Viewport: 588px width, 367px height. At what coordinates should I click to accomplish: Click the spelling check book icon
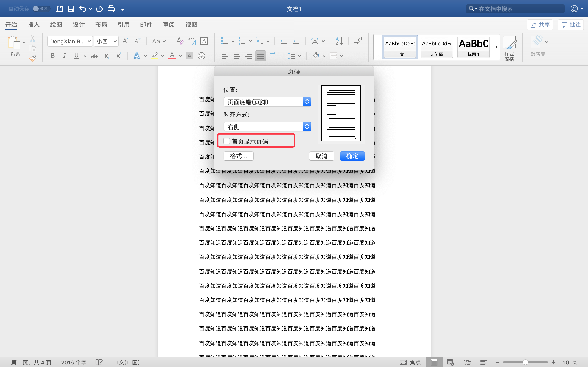(x=99, y=362)
